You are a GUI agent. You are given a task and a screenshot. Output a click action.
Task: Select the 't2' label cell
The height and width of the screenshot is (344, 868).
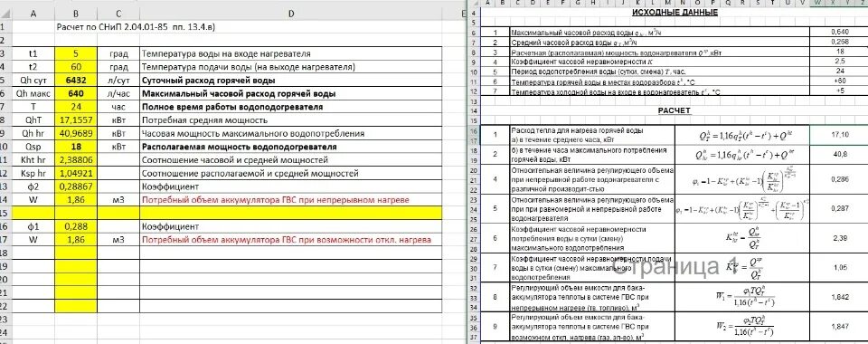click(x=33, y=67)
